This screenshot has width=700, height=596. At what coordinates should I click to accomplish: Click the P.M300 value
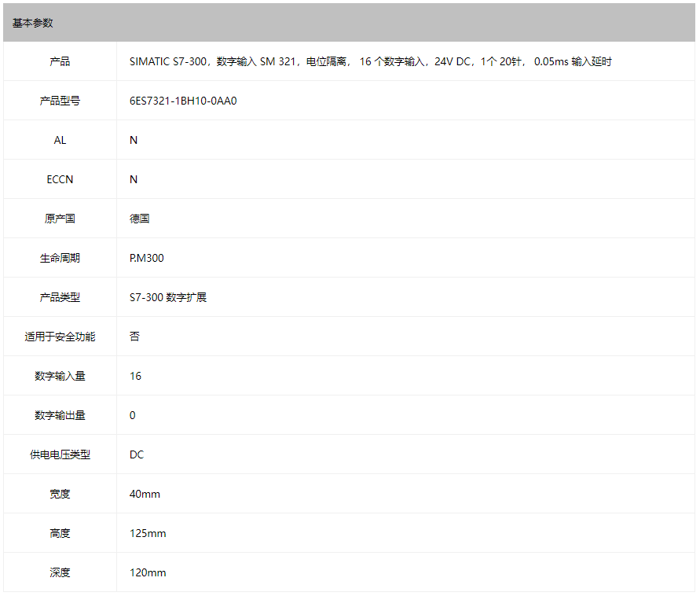coord(146,258)
